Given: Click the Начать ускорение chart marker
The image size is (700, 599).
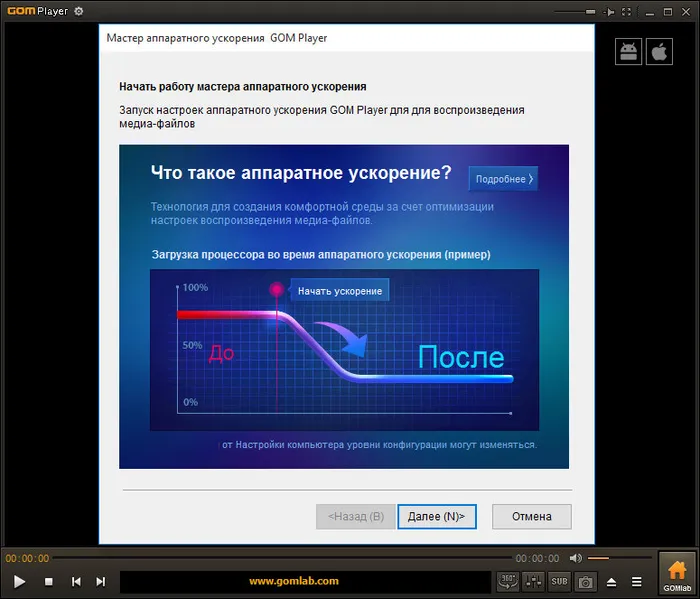Looking at the screenshot, I should (x=277, y=290).
